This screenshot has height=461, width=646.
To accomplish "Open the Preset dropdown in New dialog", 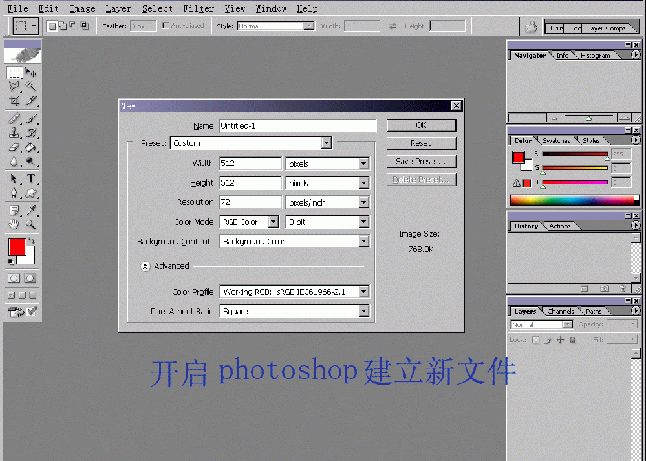I will point(326,143).
